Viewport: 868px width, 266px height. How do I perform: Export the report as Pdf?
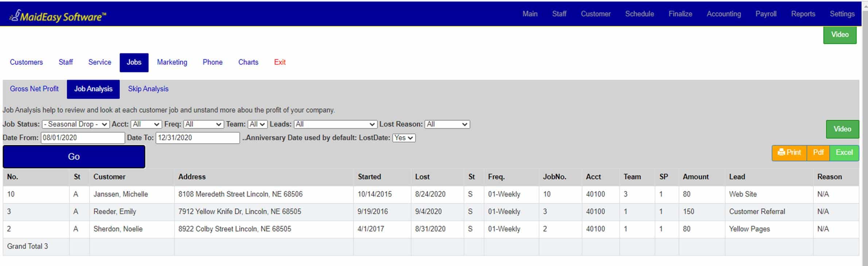(818, 153)
